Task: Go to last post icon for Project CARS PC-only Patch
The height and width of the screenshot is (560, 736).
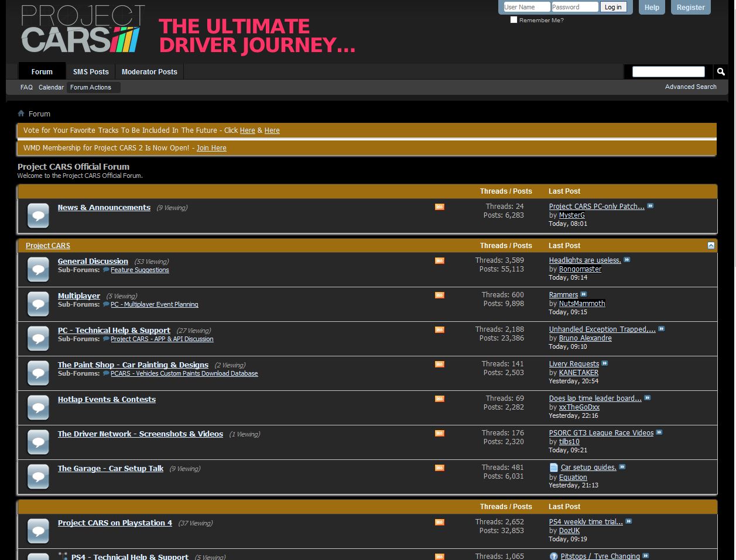Action: click(x=650, y=206)
